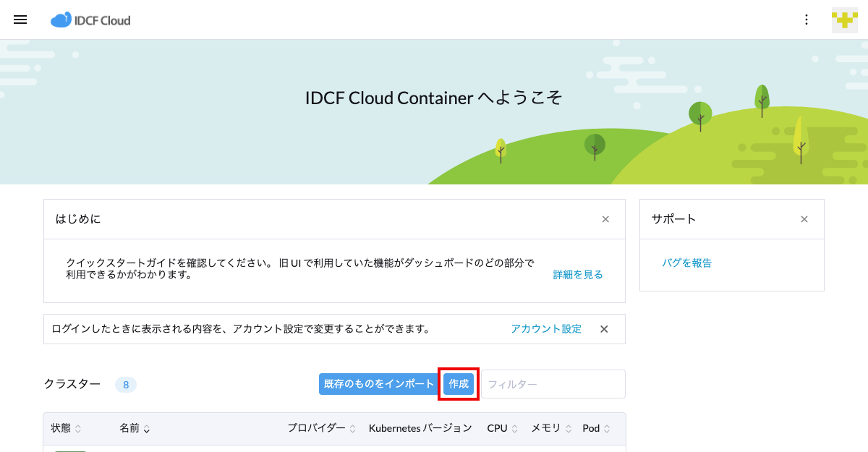This screenshot has height=452, width=868.
Task: Sort clusters by CPU column
Action: [x=502, y=428]
